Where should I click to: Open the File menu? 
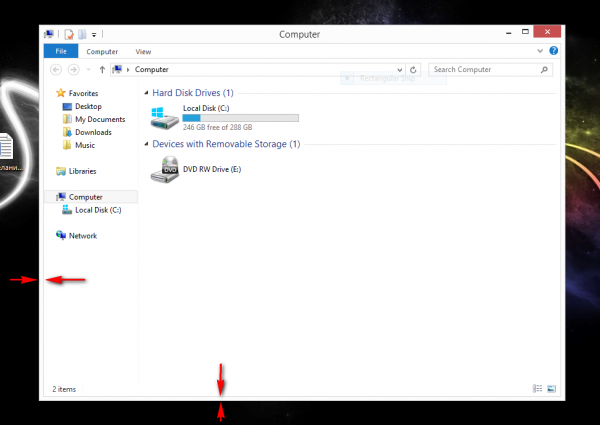pos(60,51)
